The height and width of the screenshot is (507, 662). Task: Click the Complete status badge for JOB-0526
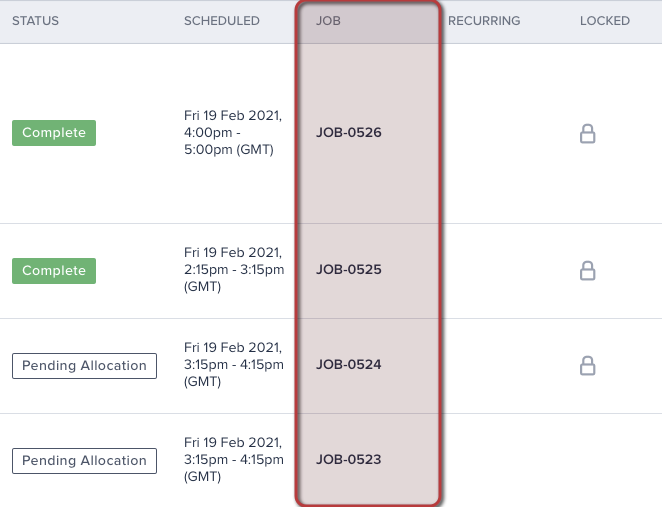click(x=54, y=133)
